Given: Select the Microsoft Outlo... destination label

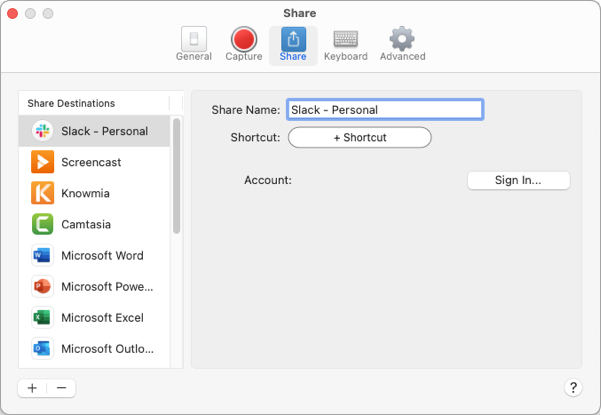Looking at the screenshot, I should click(108, 348).
